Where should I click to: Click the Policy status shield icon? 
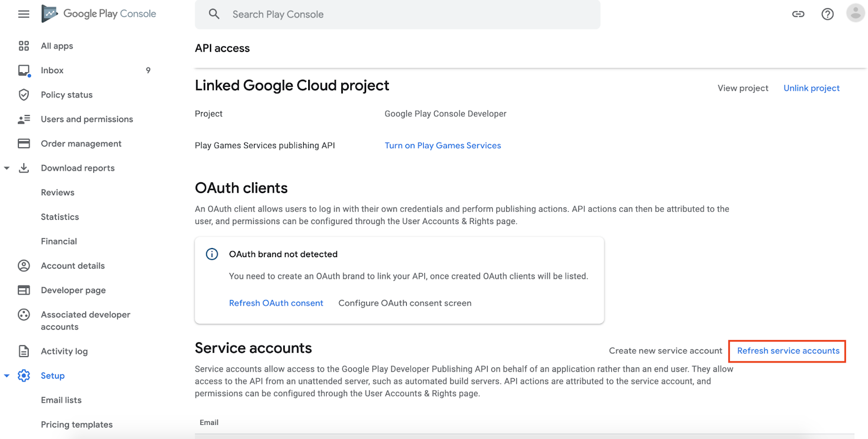click(x=24, y=95)
